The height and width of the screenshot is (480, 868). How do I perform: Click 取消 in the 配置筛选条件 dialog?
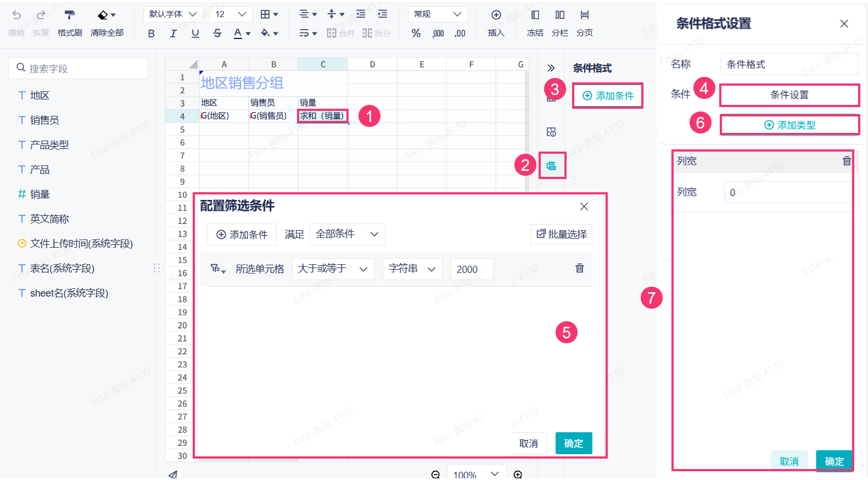click(x=528, y=443)
